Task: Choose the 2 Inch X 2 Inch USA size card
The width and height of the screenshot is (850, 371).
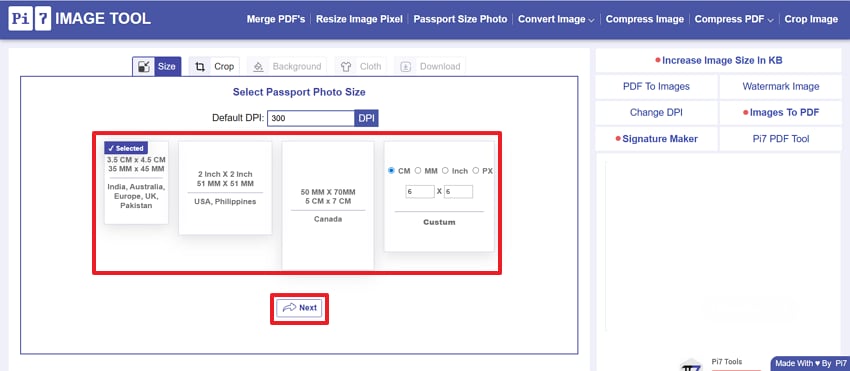Action: tap(226, 188)
